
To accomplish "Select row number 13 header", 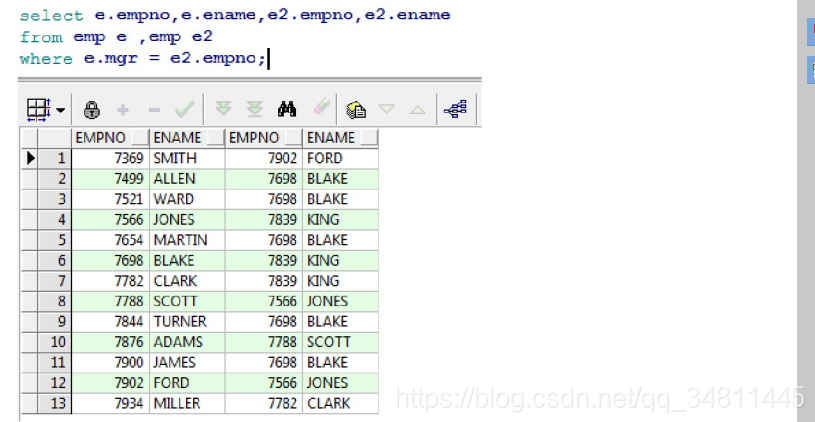I will (54, 403).
